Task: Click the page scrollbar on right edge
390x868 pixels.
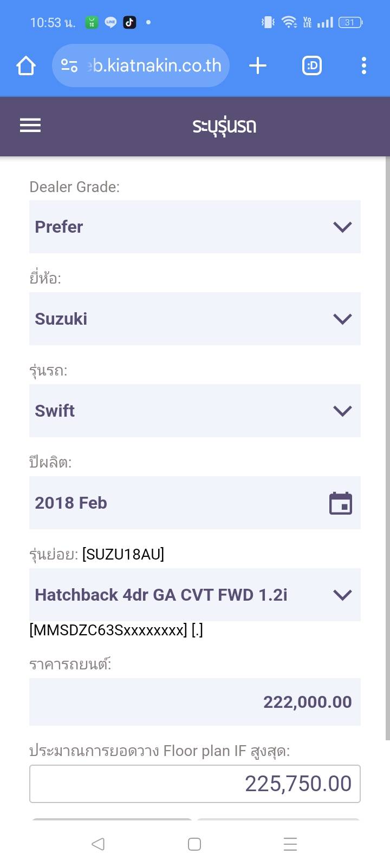Action: (387, 449)
